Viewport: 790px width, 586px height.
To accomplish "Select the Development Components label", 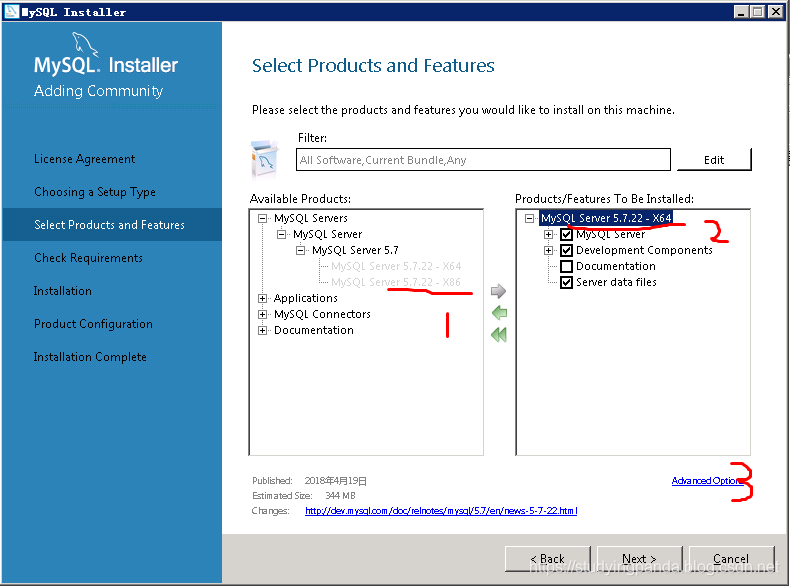I will click(x=644, y=250).
